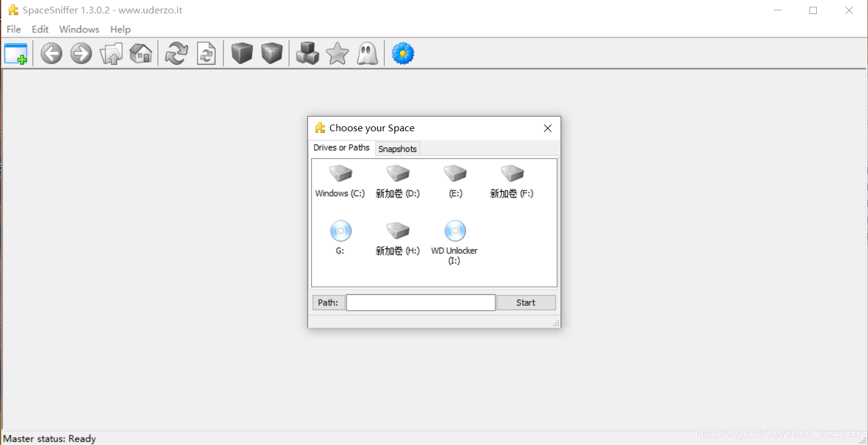Click the Home folder toolbar icon

[x=141, y=54]
